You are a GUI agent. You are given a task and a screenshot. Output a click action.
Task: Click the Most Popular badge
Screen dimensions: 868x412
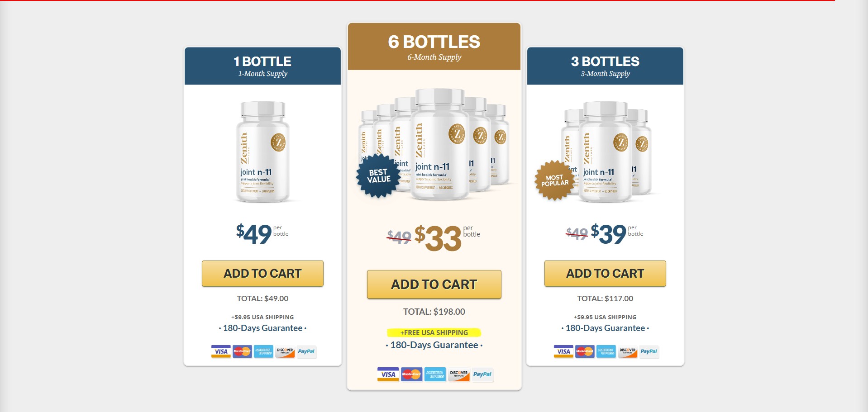554,180
